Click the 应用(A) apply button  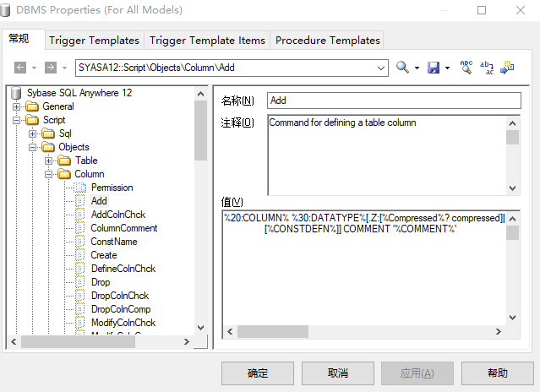[417, 373]
